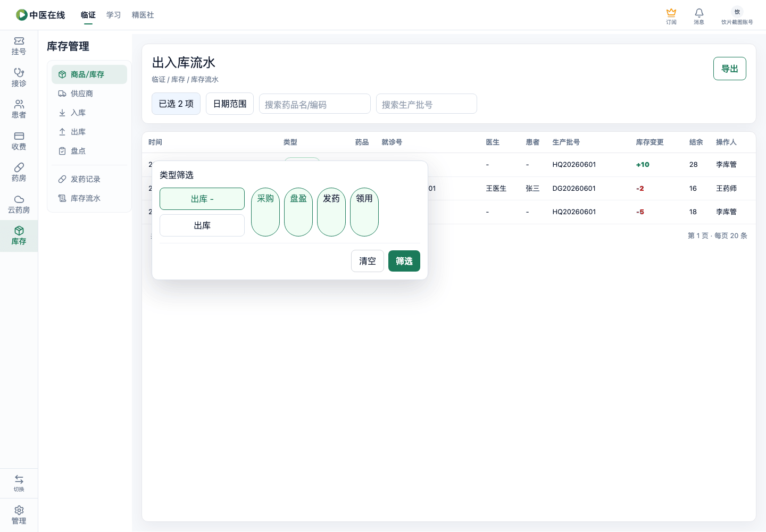Select batch number DG20260601 cell
Image resolution: width=766 pixels, height=532 pixels.
(574, 189)
